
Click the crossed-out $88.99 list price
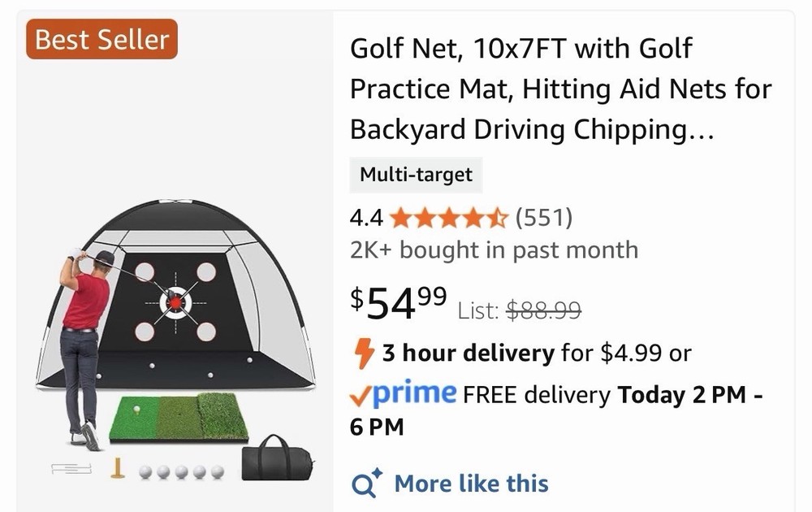click(x=542, y=310)
